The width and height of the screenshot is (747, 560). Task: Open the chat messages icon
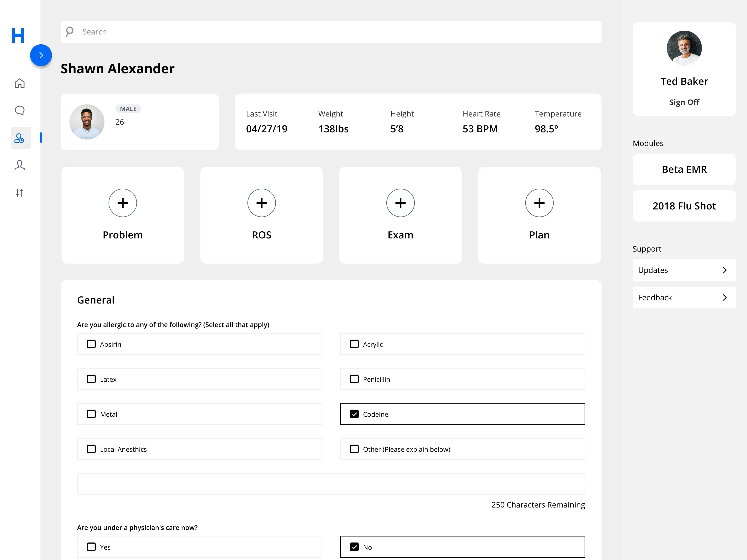(x=20, y=110)
